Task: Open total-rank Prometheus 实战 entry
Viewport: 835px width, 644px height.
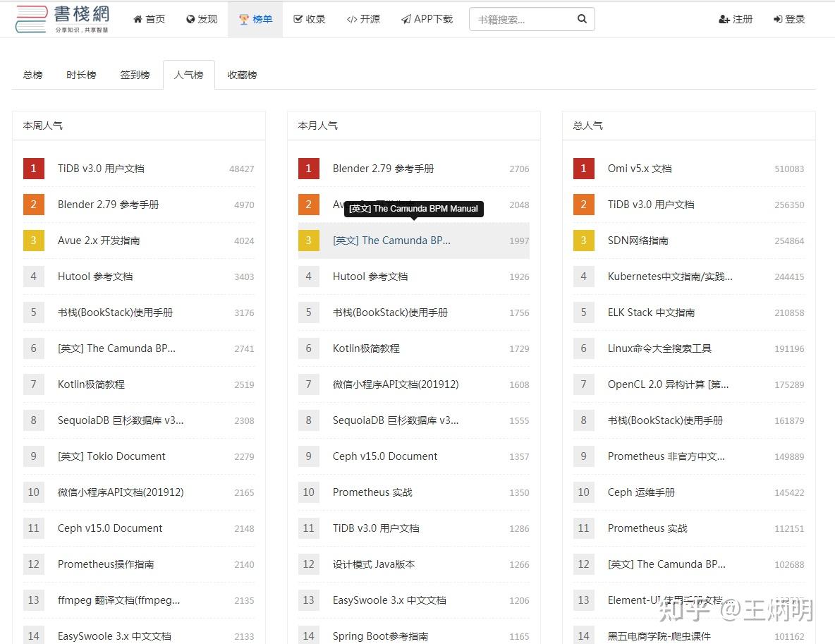Action: tap(647, 528)
